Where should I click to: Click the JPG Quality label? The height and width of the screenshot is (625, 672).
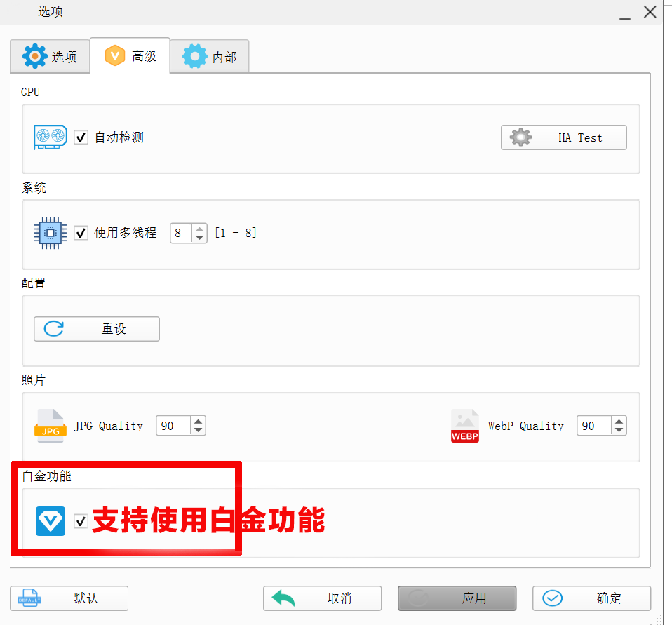[x=109, y=426]
